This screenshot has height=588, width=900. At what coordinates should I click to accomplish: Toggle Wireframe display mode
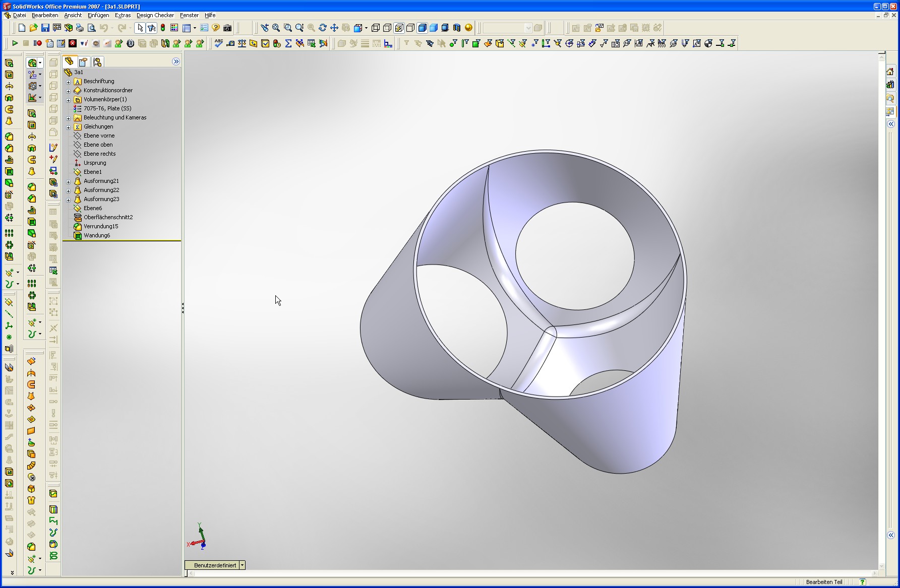pos(376,28)
